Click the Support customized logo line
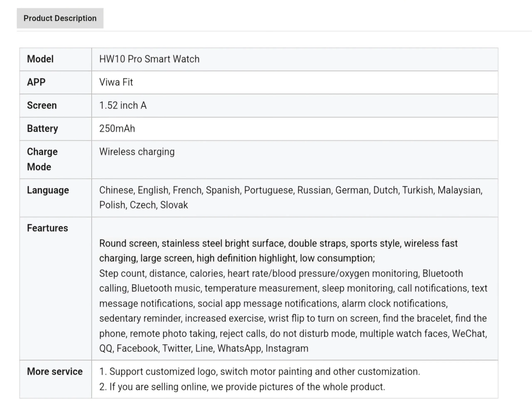Screen dimensions: 532x406 (x=260, y=372)
